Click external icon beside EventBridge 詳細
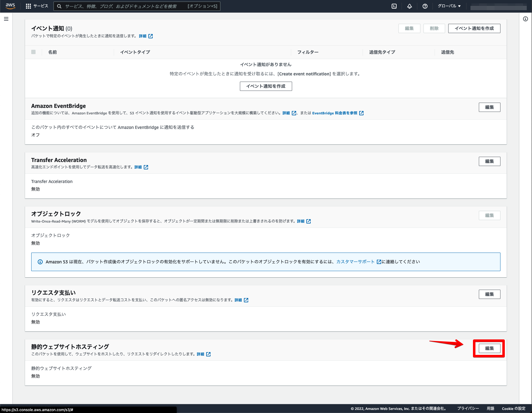This screenshot has width=532, height=413. point(294,113)
